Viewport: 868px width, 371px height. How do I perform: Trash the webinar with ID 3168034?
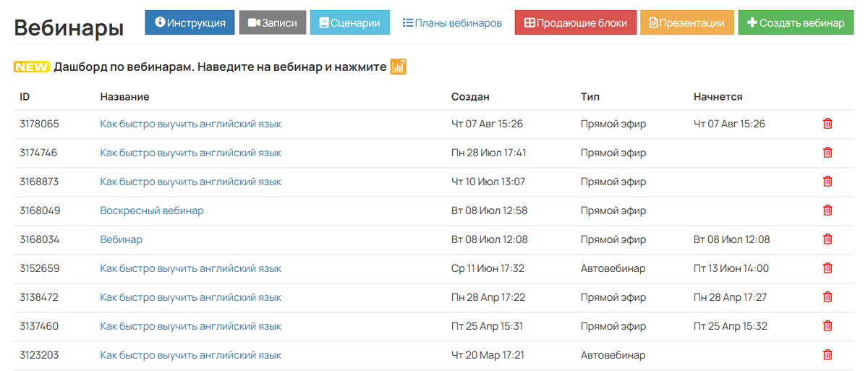click(x=827, y=239)
